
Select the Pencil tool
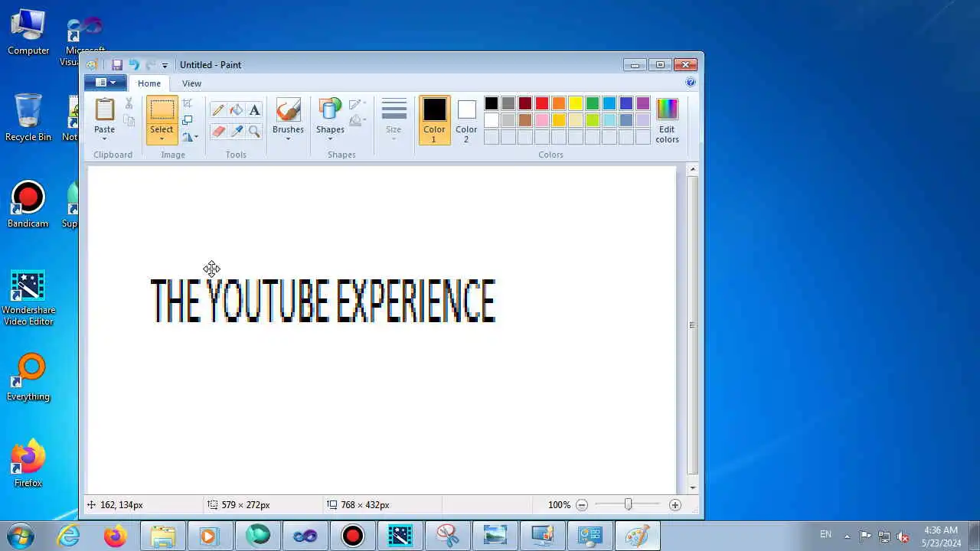click(x=218, y=110)
